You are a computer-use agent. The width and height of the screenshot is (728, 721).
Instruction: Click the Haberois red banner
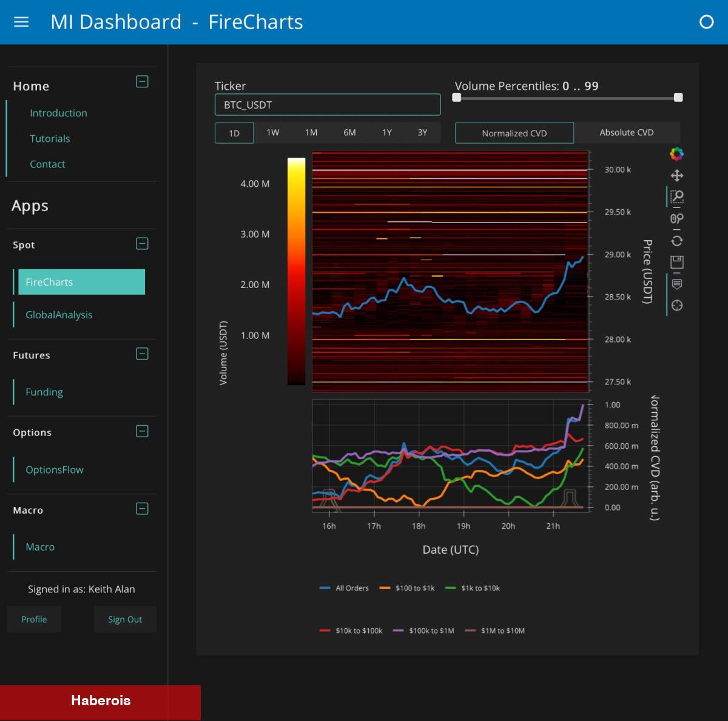coord(100,702)
